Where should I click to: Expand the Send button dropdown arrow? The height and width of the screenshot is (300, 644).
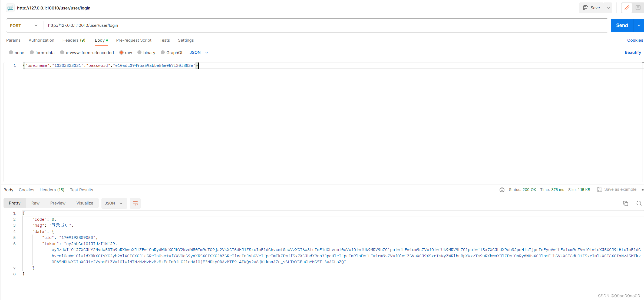(x=639, y=25)
